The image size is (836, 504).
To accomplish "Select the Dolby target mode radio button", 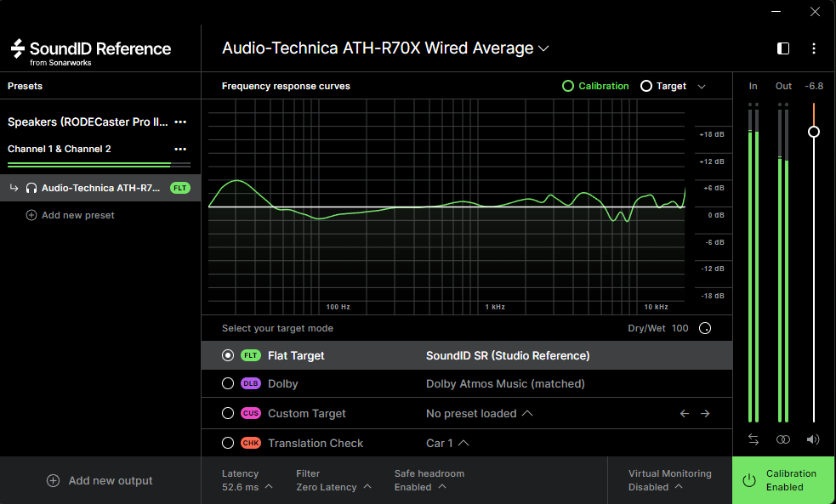I will tap(227, 384).
